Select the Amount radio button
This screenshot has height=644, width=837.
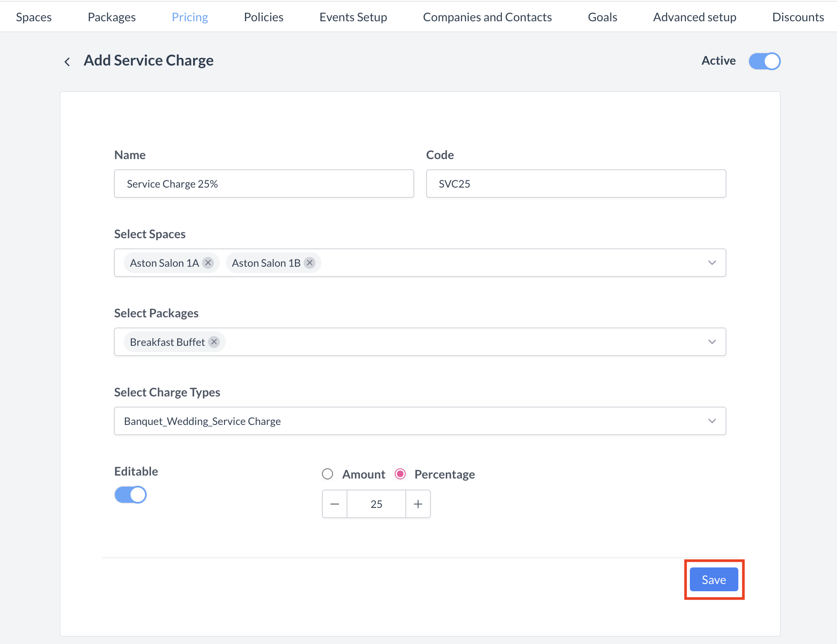point(327,474)
